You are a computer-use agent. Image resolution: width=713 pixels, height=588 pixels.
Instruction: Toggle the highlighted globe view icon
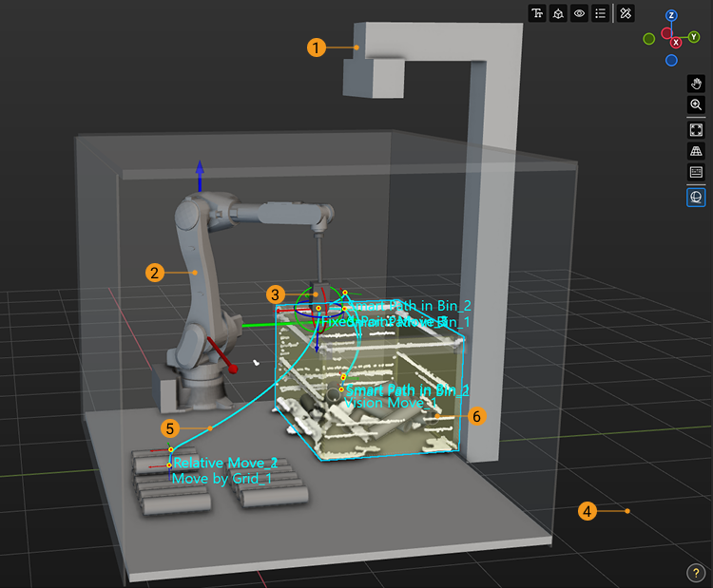696,197
